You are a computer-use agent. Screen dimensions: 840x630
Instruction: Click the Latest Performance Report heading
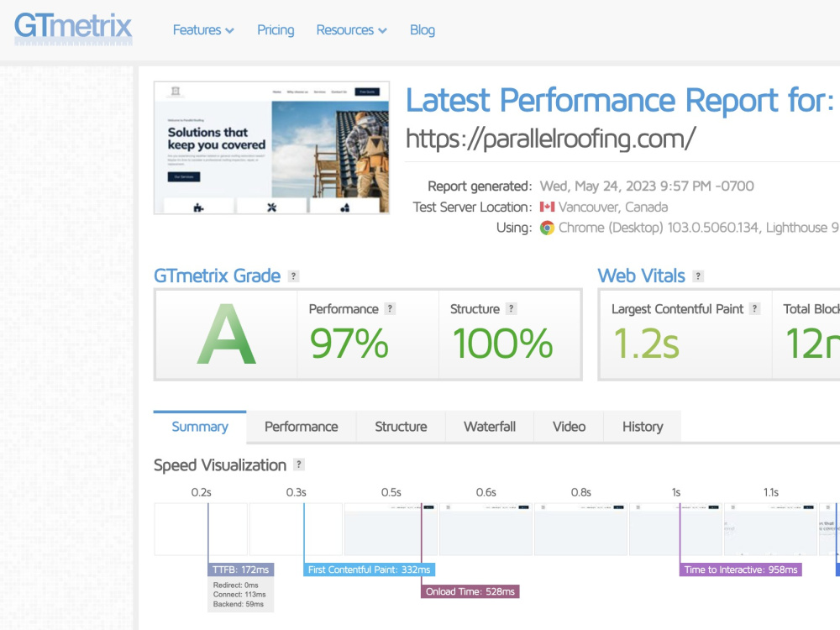tap(620, 100)
